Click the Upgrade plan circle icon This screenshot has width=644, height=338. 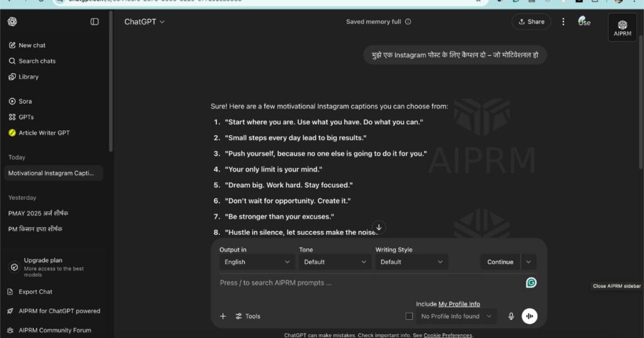coord(14,267)
